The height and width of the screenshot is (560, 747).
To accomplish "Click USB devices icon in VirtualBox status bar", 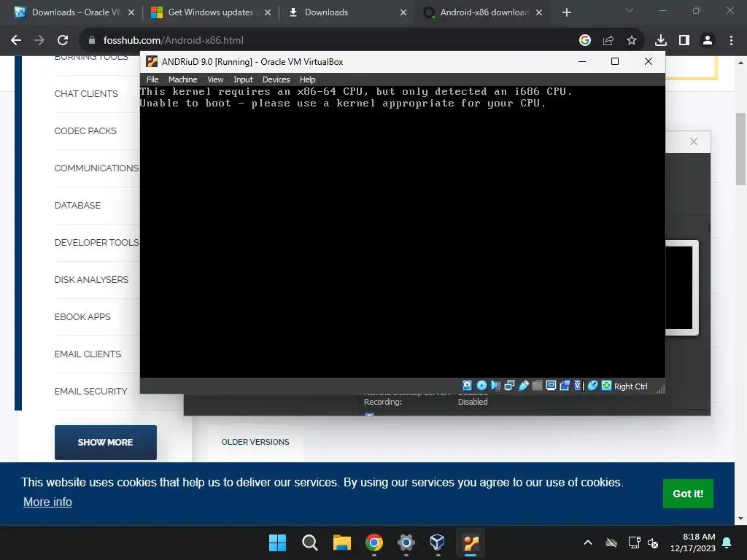I will point(524,386).
